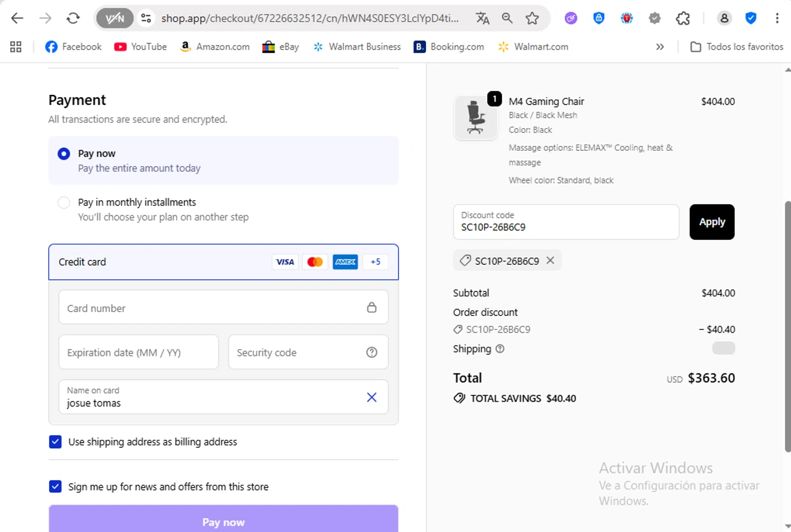This screenshot has height=532, width=791.
Task: Open zoom magnifier in address bar
Action: [507, 18]
